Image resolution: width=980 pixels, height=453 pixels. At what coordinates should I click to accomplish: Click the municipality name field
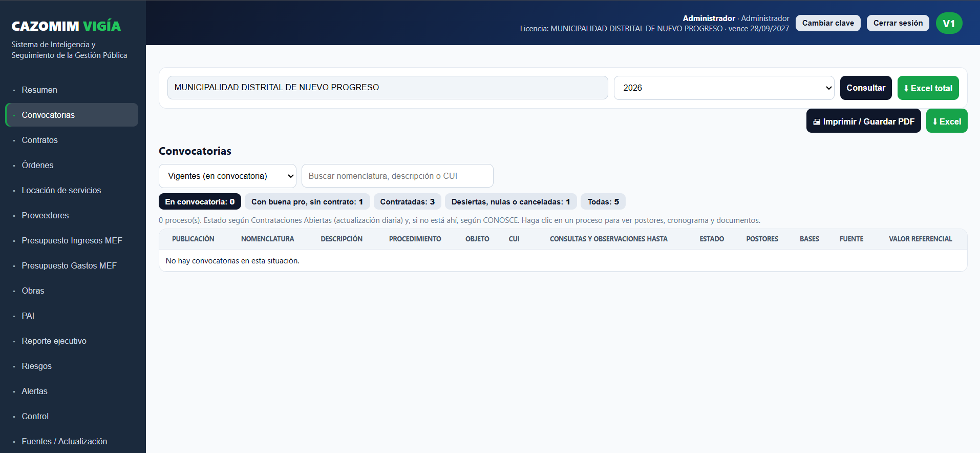click(x=388, y=88)
